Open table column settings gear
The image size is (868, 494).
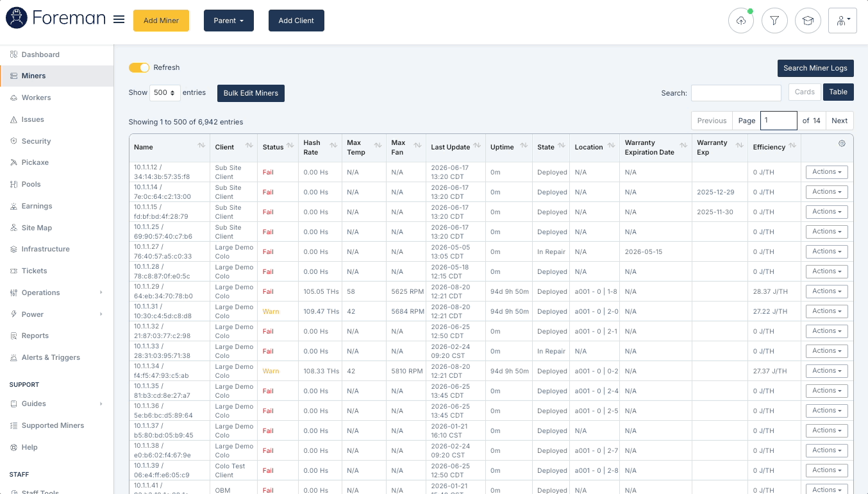pos(842,144)
